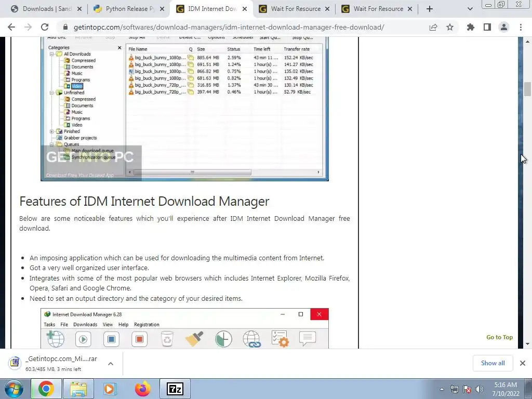The width and height of the screenshot is (532, 399).
Task: Open a new tab with plus button
Action: click(430, 9)
